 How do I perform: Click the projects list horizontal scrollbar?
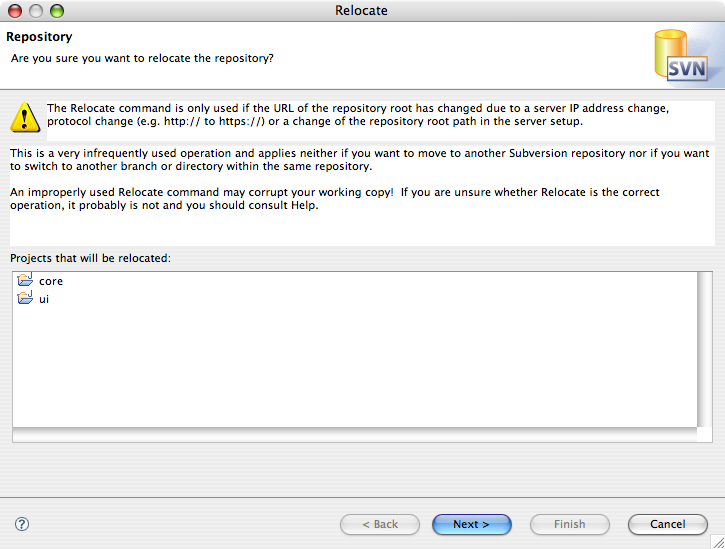[355, 435]
